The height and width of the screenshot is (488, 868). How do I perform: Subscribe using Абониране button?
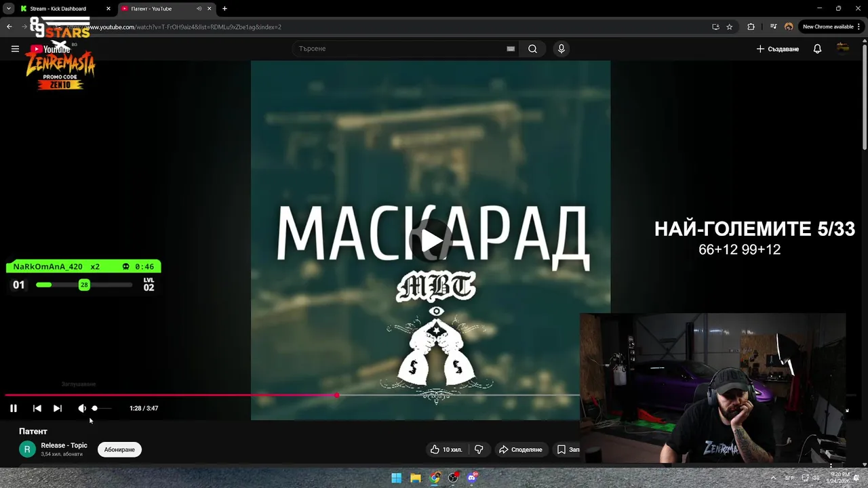(119, 449)
